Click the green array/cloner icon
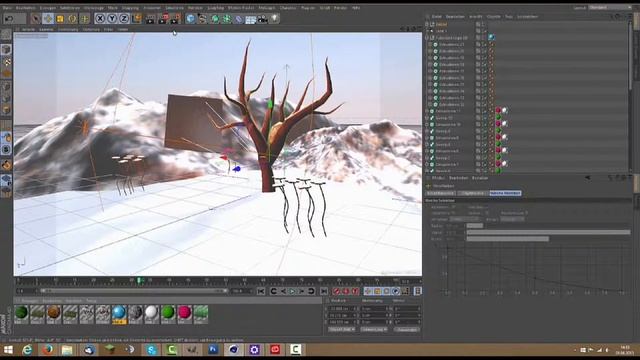 tap(227, 18)
